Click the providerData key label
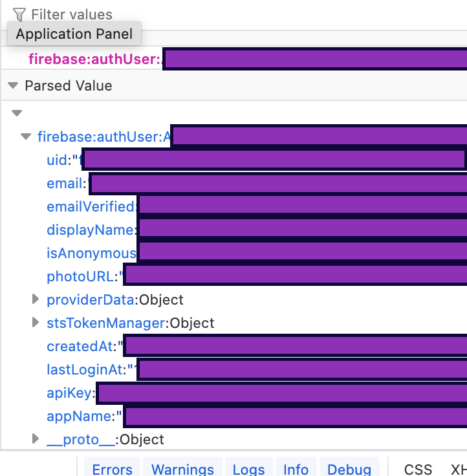 point(91,300)
